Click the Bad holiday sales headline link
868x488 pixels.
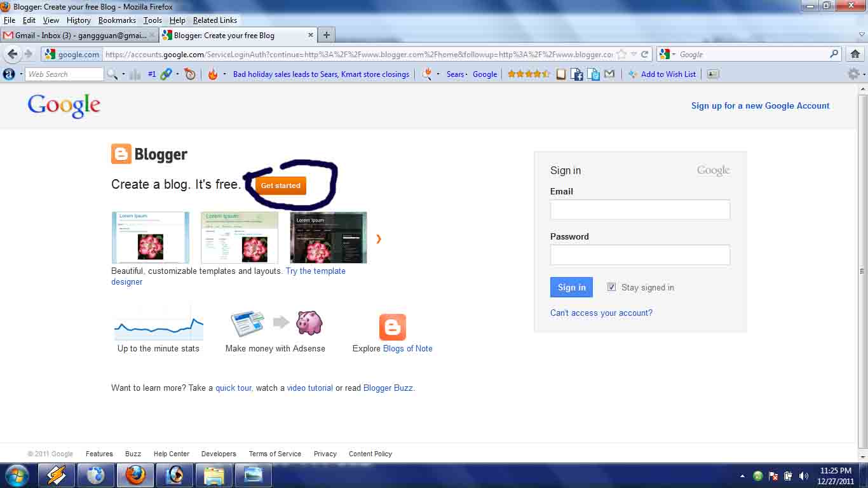[321, 74]
